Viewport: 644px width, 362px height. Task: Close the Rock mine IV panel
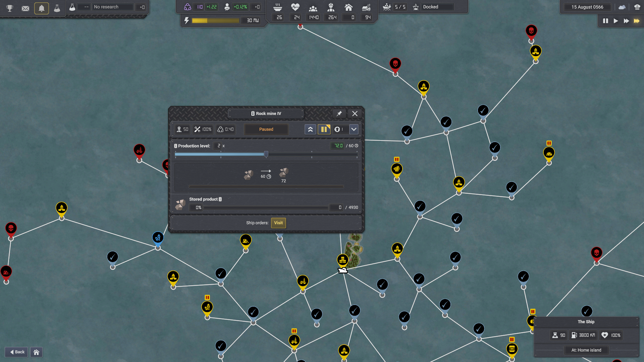pyautogui.click(x=355, y=114)
